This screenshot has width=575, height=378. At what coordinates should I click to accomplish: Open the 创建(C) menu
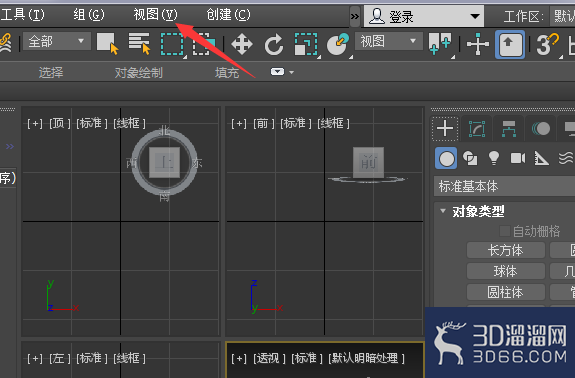point(228,15)
